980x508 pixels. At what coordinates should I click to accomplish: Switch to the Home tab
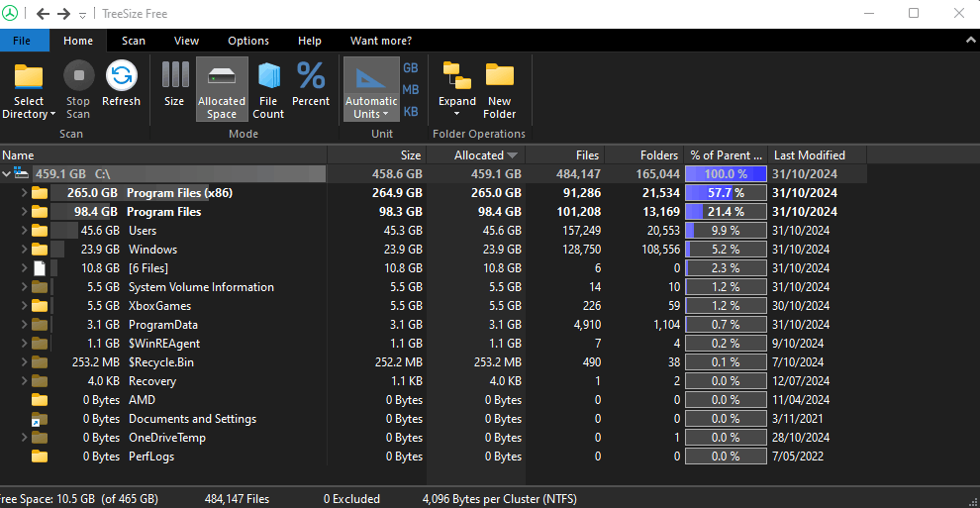point(78,41)
